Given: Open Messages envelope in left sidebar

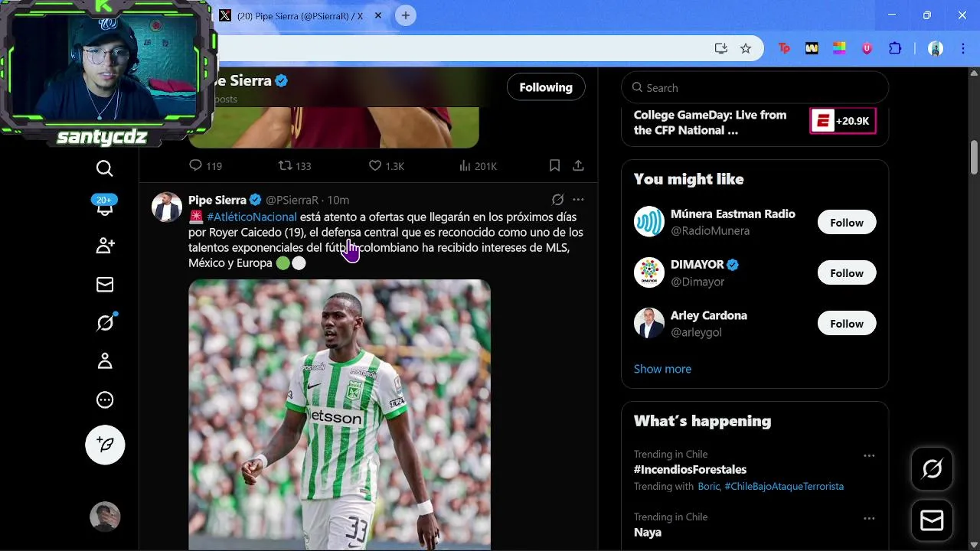Looking at the screenshot, I should [105, 285].
